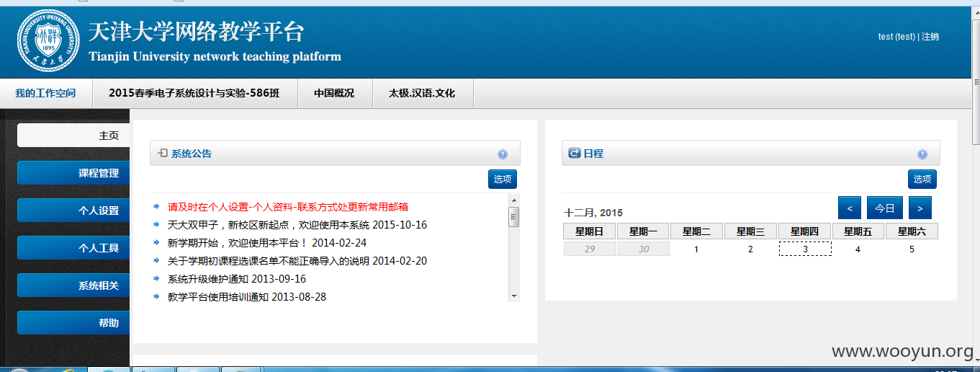Go to next month in calendar
This screenshot has height=372, width=980.
pyautogui.click(x=920, y=208)
